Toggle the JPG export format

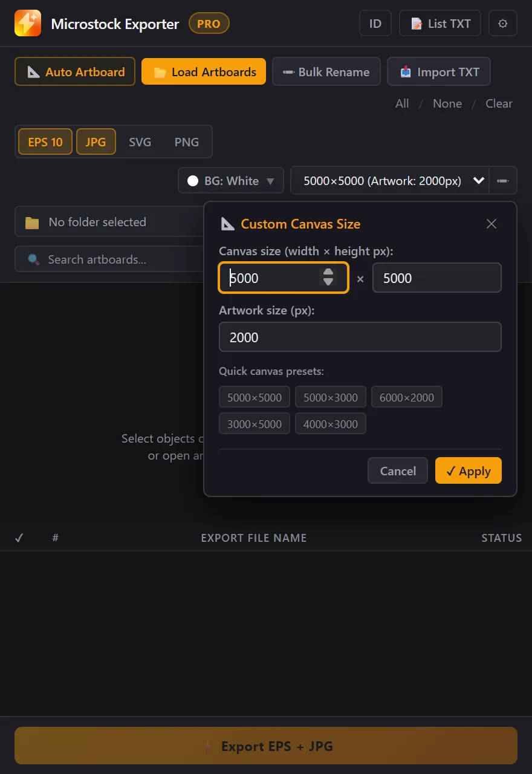(x=96, y=141)
